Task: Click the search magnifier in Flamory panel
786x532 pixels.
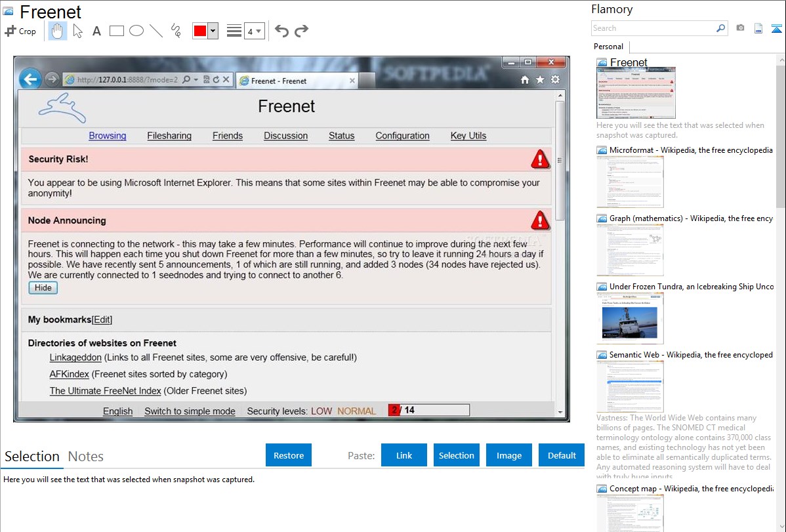Action: click(x=721, y=28)
